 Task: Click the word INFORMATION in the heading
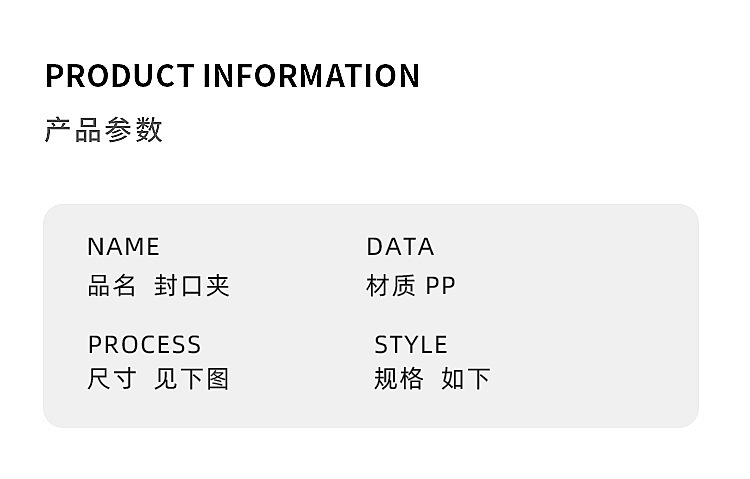click(312, 76)
